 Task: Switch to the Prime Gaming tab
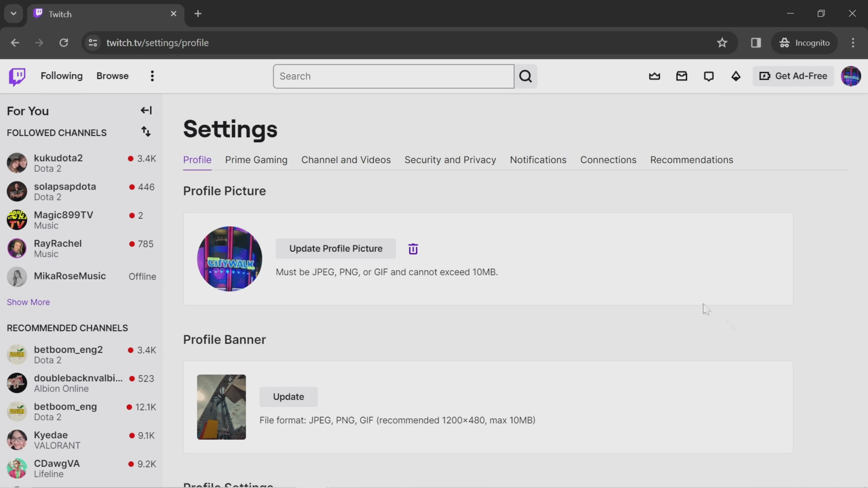pyautogui.click(x=256, y=160)
